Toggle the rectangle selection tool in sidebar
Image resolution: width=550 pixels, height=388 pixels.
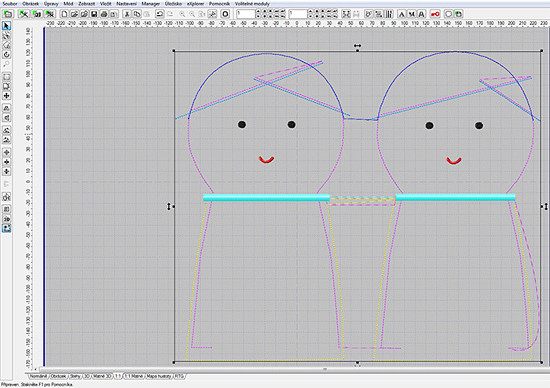coord(6,77)
